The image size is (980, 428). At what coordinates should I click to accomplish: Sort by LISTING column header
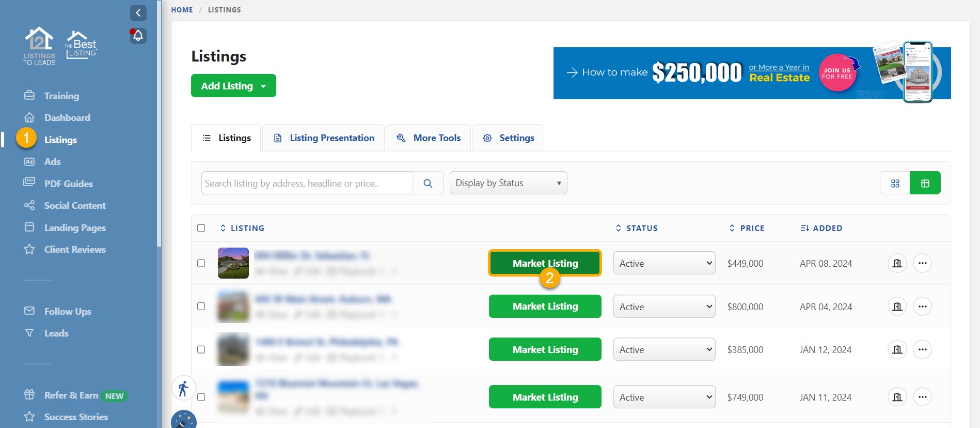(242, 228)
